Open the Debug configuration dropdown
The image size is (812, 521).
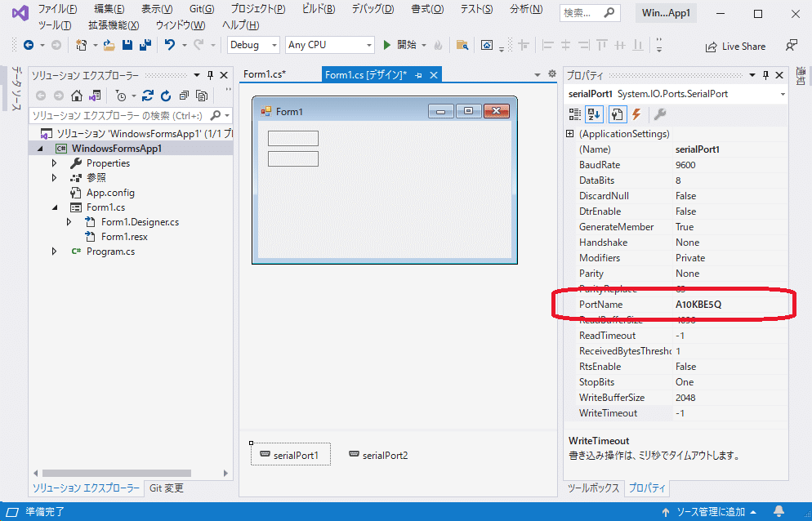(254, 45)
